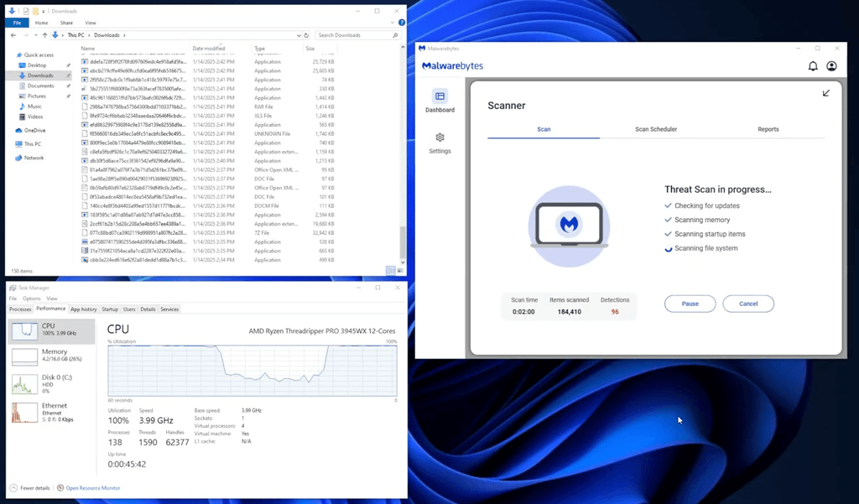Switch to Startup tab in Task Manager

click(x=110, y=309)
